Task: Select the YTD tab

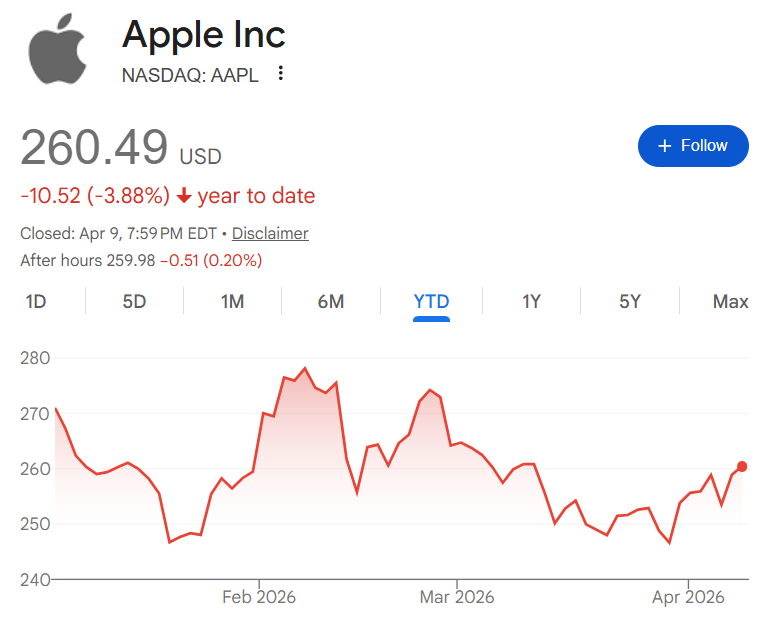Action: pyautogui.click(x=431, y=301)
